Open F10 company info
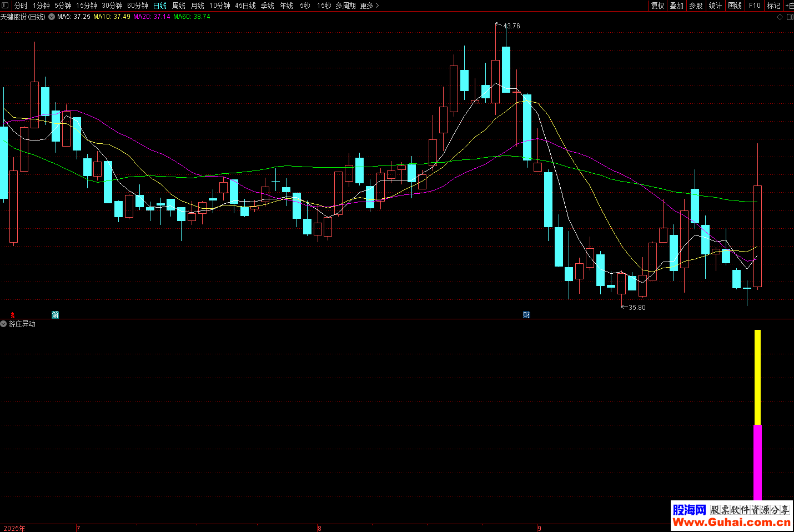794x532 pixels. point(755,6)
